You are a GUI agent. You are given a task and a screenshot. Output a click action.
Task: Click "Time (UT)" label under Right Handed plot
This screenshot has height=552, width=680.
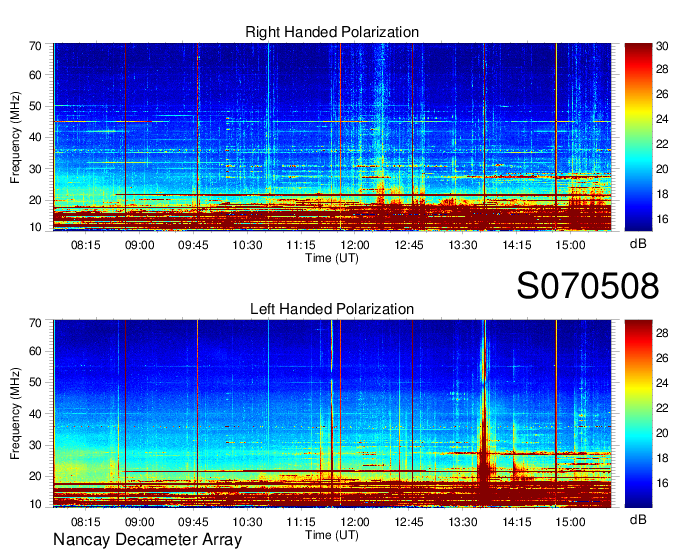(x=332, y=258)
